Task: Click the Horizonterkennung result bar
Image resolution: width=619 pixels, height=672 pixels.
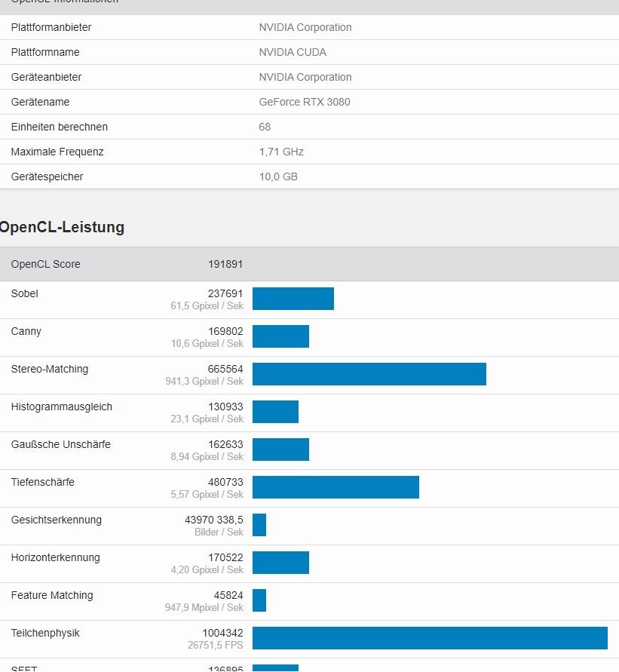Action: [280, 563]
